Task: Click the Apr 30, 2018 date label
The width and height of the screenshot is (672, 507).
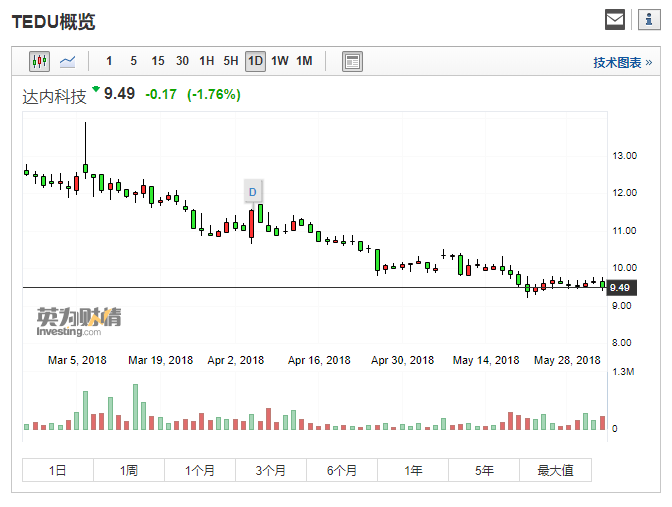Action: coord(402,360)
